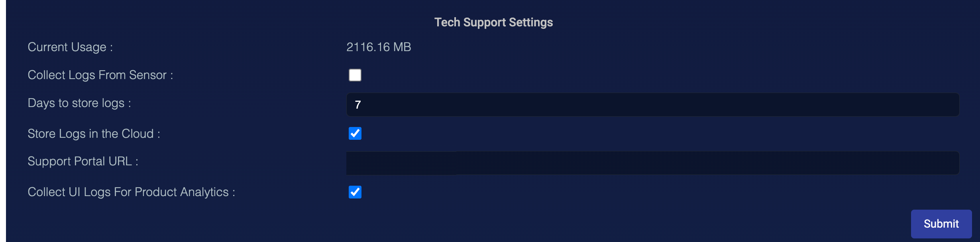Click the white tick in Store Logs checkbox
This screenshot has height=242, width=980.
[x=355, y=133]
